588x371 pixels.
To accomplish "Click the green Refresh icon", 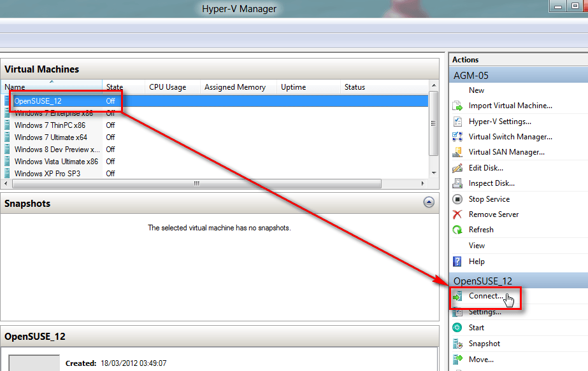I will 457,230.
